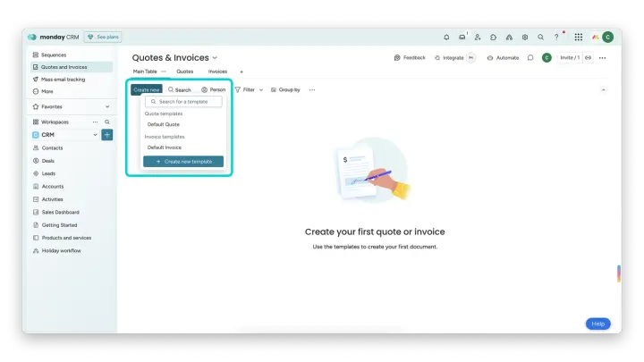
Task: Open notifications bell icon
Action: pyautogui.click(x=446, y=37)
